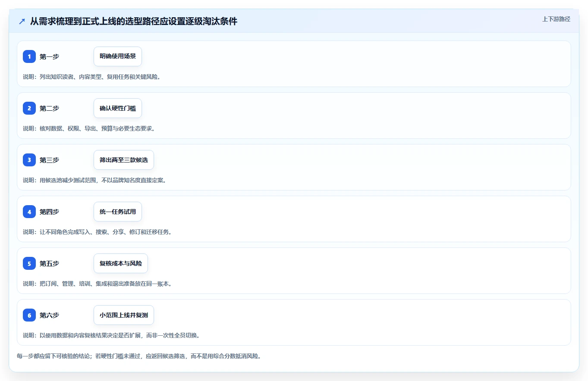The image size is (588, 381).
Task: Click description 用候选池减少测试范围
Action: pos(94,180)
